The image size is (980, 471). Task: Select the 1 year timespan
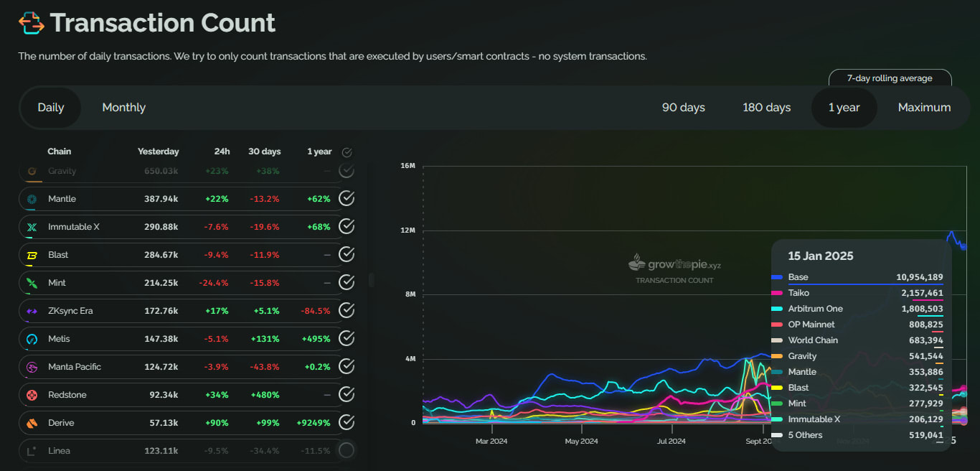point(844,108)
